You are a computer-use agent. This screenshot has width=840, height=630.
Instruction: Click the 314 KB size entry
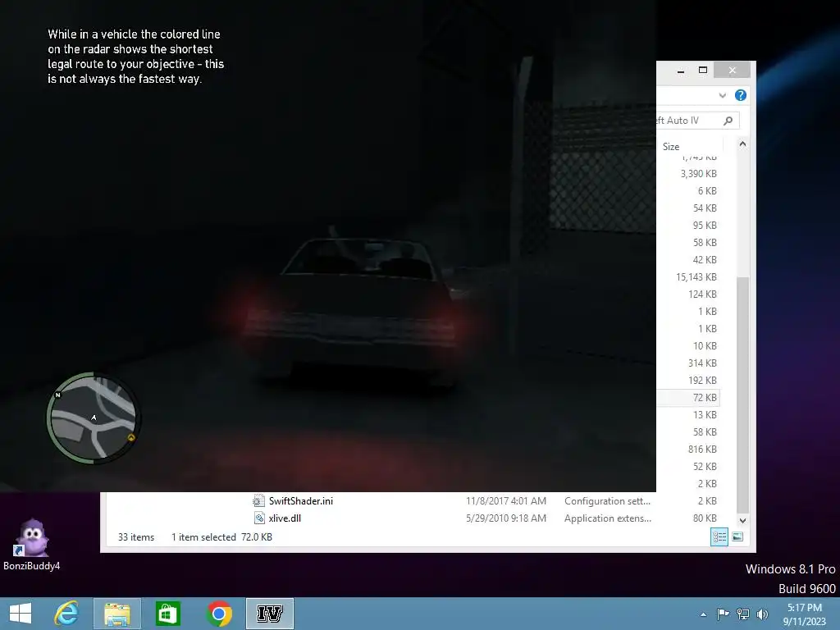coord(702,363)
